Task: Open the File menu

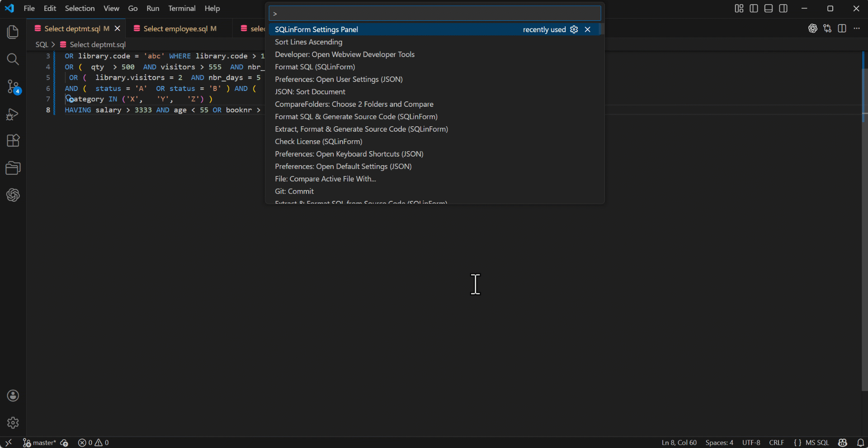Action: (29, 8)
